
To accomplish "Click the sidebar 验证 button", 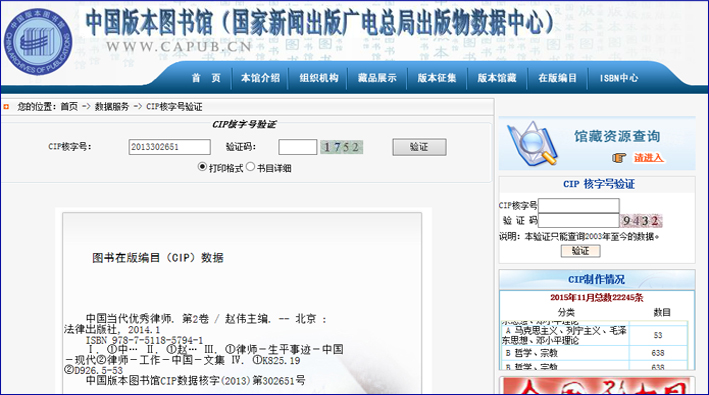I will [581, 251].
